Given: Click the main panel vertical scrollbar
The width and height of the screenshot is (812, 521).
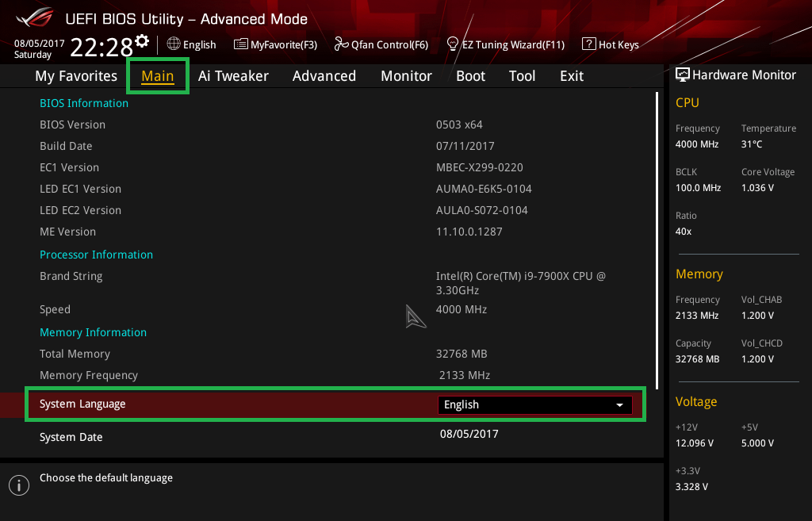Looking at the screenshot, I should click(657, 241).
